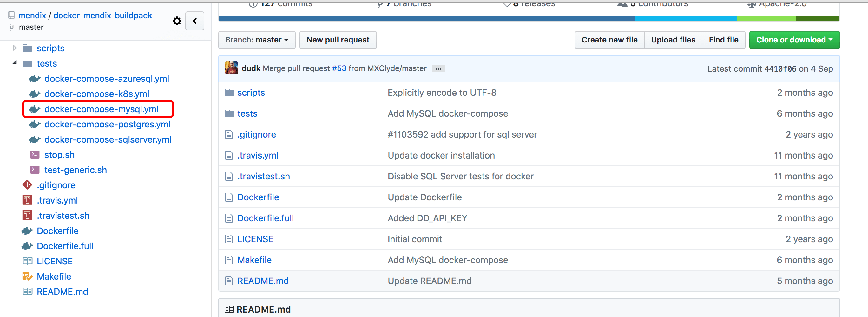Collapse the tests folder in sidebar tree
Image resolution: width=868 pixels, height=317 pixels.
pos(15,63)
